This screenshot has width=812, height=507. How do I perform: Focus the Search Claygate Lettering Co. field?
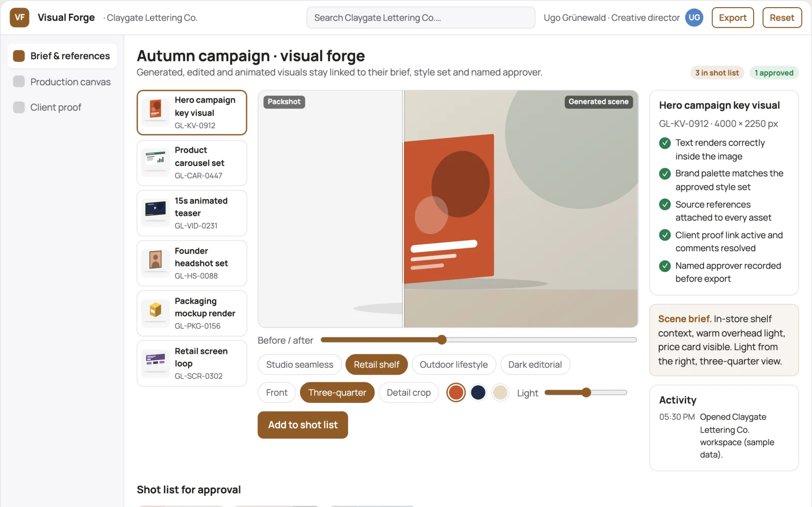pos(421,18)
